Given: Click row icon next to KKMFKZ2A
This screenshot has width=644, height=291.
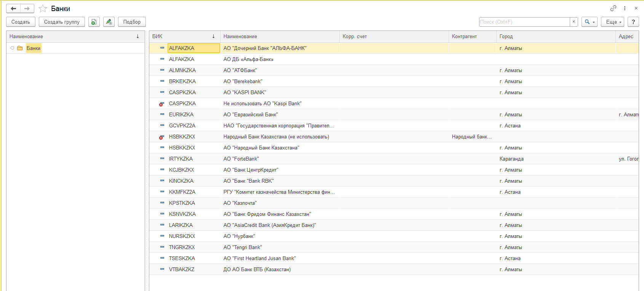Looking at the screenshot, I should [162, 192].
